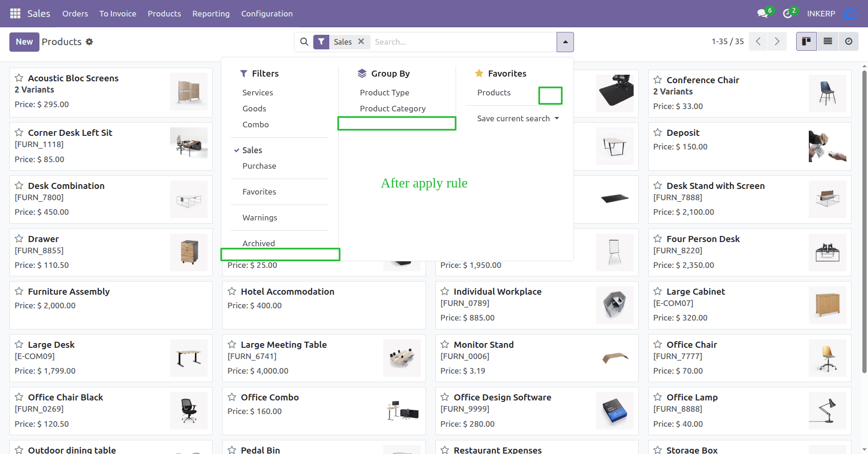The height and width of the screenshot is (454, 868).
Task: Open the apps grid menu icon
Action: point(15,14)
